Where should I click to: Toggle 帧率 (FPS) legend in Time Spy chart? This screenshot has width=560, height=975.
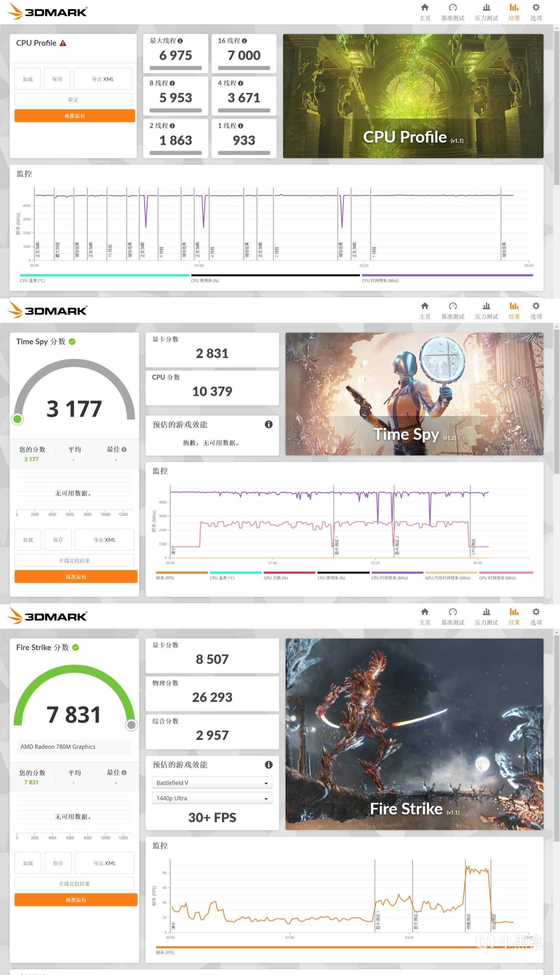[x=182, y=575]
